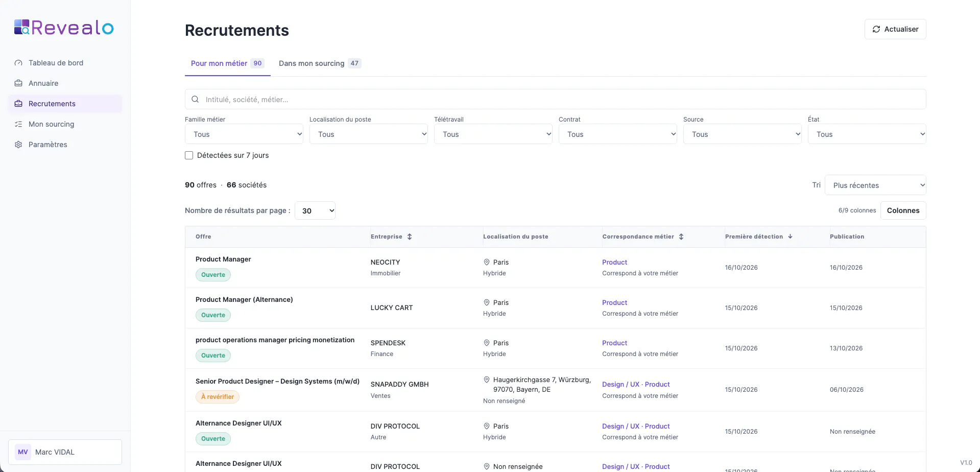The height and width of the screenshot is (472, 980).
Task: Open the État filter dropdown
Action: 867,134
